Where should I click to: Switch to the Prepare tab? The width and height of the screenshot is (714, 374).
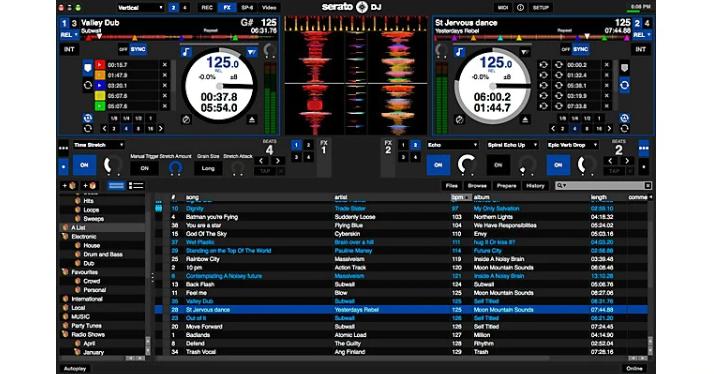click(506, 185)
